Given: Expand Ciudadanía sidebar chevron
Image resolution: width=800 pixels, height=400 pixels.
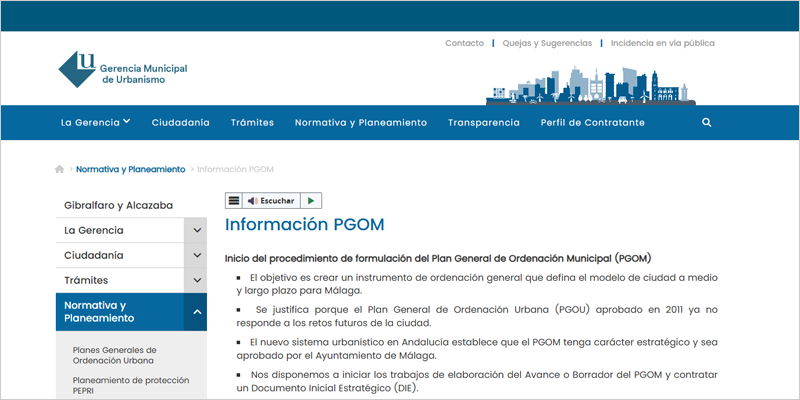Looking at the screenshot, I should click(197, 256).
